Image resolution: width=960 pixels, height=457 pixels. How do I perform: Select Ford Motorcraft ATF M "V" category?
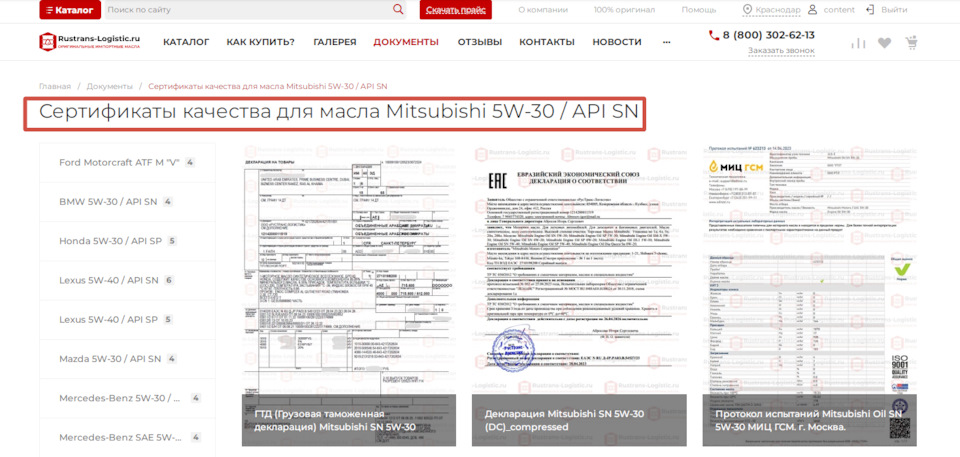[127, 162]
